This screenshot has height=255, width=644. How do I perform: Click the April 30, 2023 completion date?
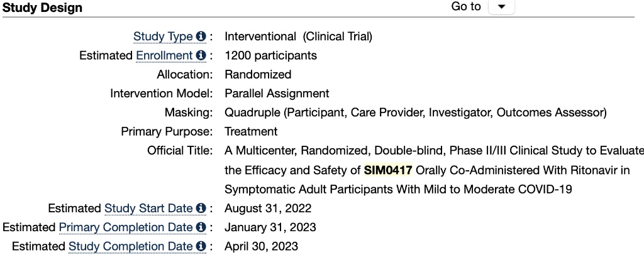(261, 246)
